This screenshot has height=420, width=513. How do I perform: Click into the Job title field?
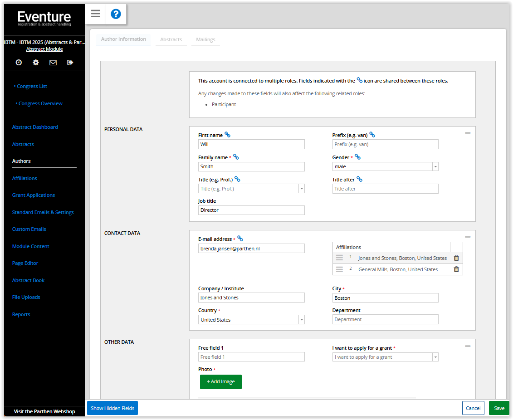[x=251, y=210]
